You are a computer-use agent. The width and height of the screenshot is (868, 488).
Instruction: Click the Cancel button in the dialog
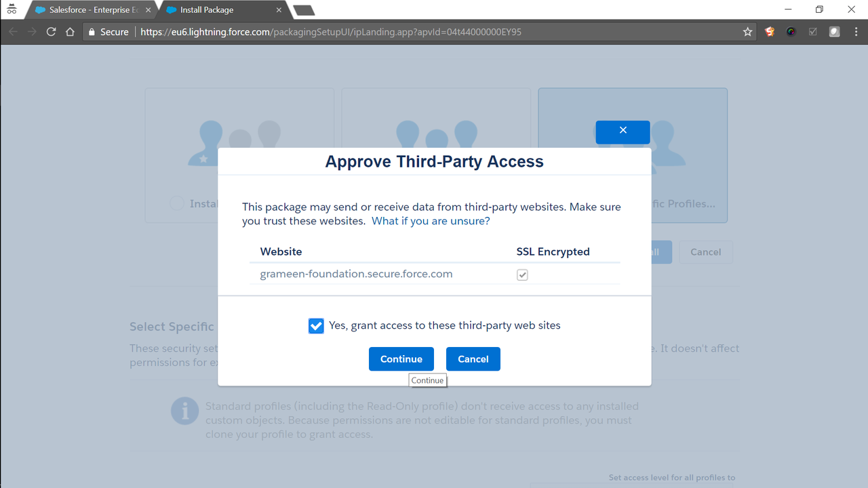click(473, 359)
